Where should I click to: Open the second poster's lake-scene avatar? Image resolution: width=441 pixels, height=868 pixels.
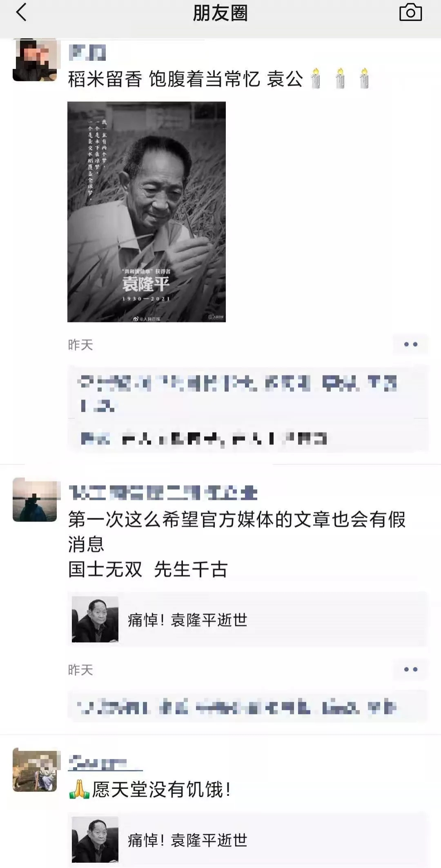tap(35, 500)
